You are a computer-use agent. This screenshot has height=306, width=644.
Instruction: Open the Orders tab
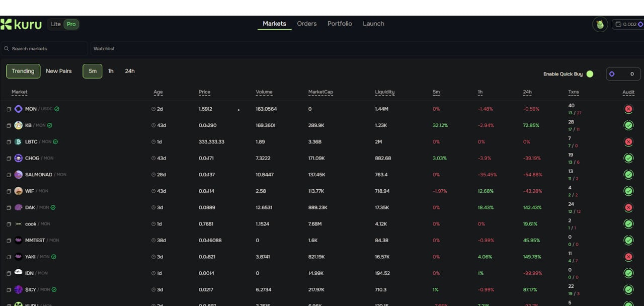307,24
